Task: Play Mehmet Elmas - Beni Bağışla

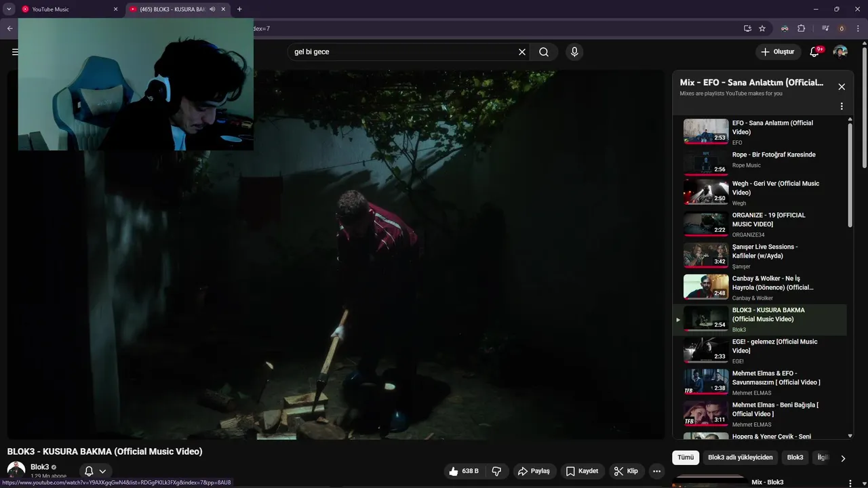Action: pos(759,414)
